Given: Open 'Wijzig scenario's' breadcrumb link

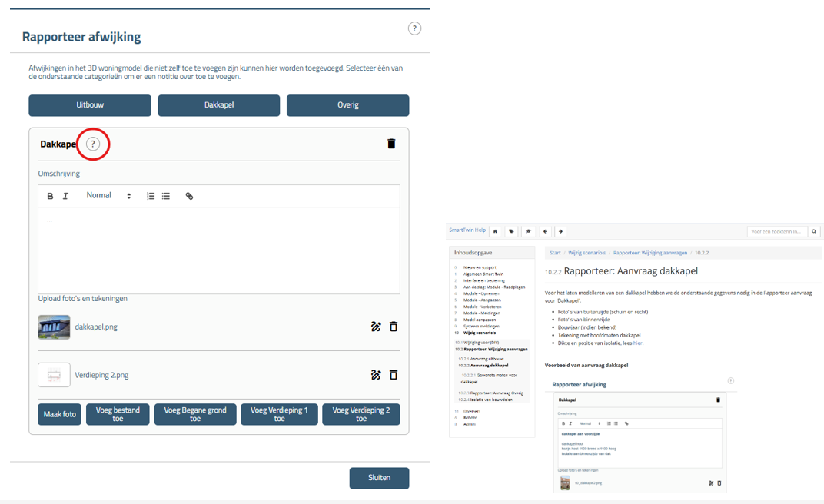Looking at the screenshot, I should 586,252.
